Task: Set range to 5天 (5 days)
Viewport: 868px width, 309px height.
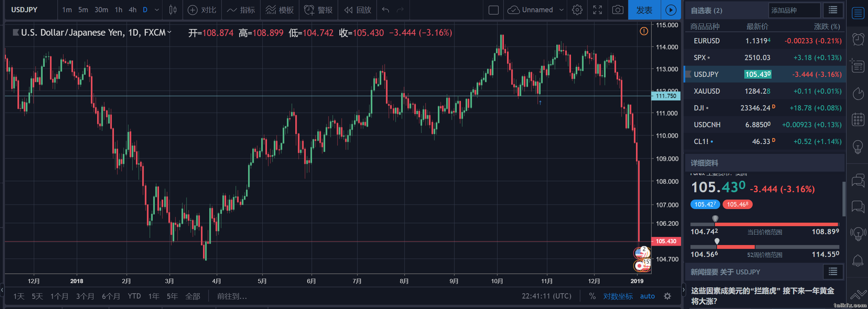Action: pos(37,296)
